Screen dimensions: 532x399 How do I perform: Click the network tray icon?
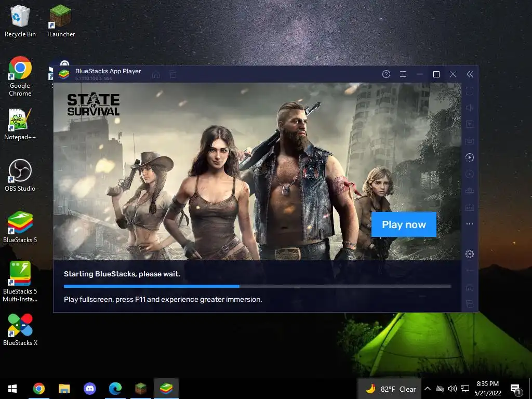click(x=465, y=389)
